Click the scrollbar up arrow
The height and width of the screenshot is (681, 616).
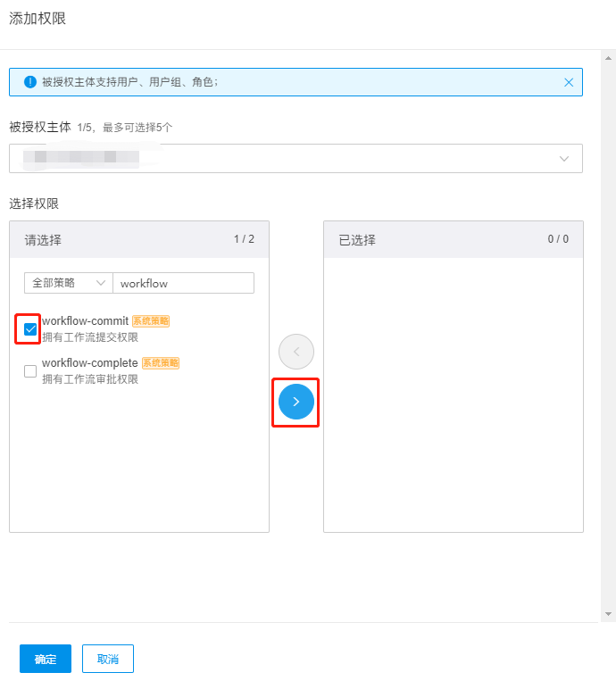[x=609, y=55]
